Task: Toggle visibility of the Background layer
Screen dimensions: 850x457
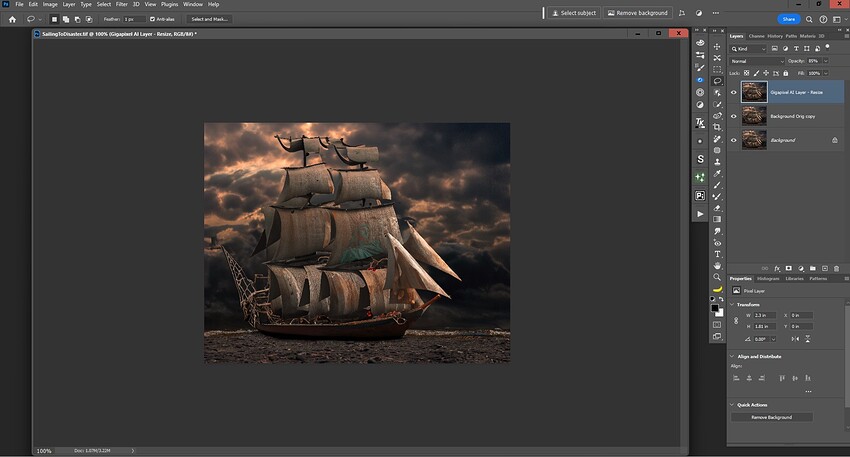Action: click(x=733, y=140)
